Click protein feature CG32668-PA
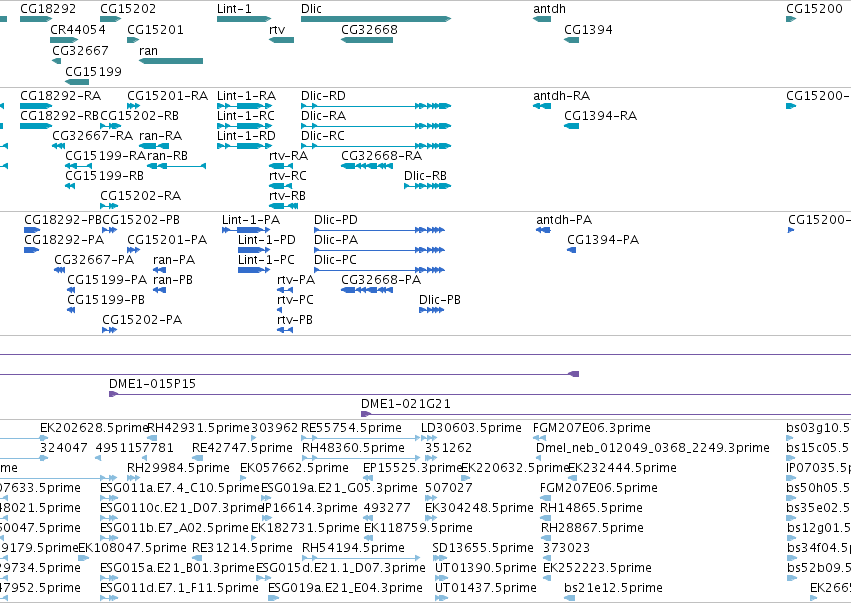The width and height of the screenshot is (851, 603). pyautogui.click(x=367, y=290)
